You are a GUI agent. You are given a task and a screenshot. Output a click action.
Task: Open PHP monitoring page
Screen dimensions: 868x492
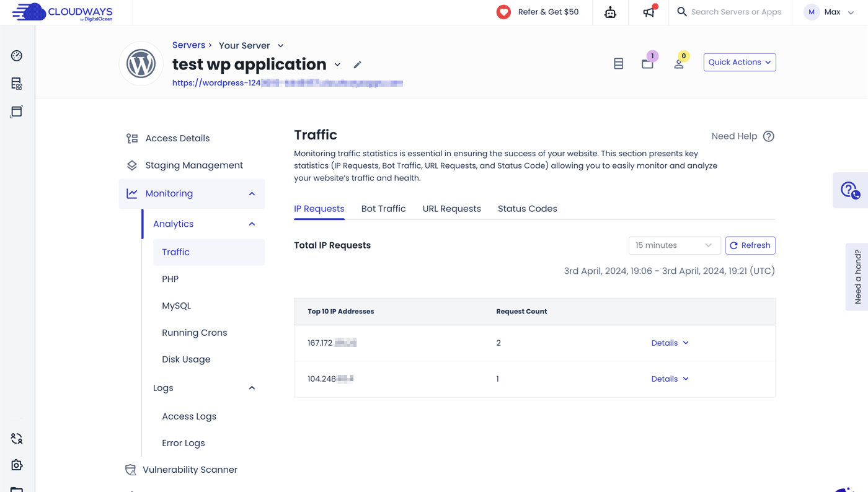pos(170,279)
